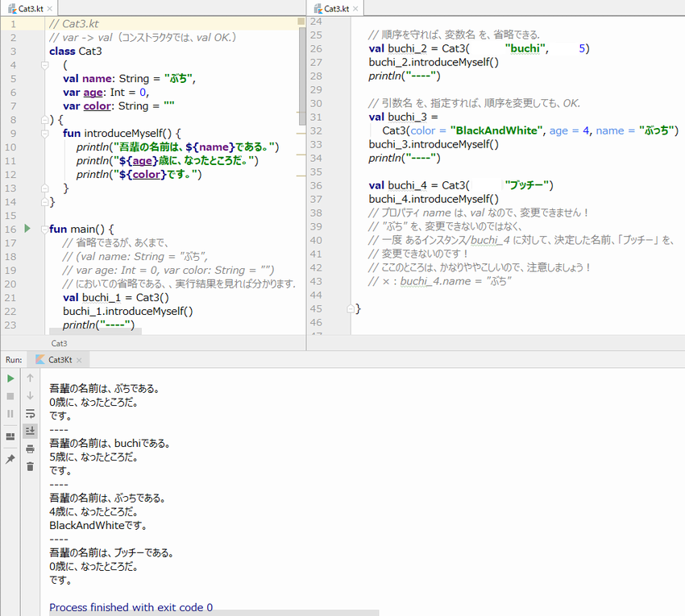Click output line "4歳に、なったところだ。"
This screenshot has width=685, height=616.
coord(94,511)
